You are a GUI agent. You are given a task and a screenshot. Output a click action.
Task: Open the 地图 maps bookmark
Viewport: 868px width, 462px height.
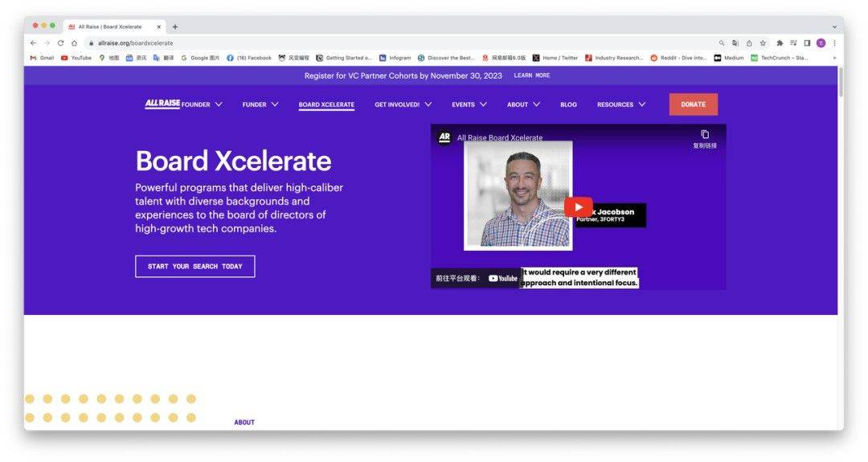pyautogui.click(x=109, y=58)
